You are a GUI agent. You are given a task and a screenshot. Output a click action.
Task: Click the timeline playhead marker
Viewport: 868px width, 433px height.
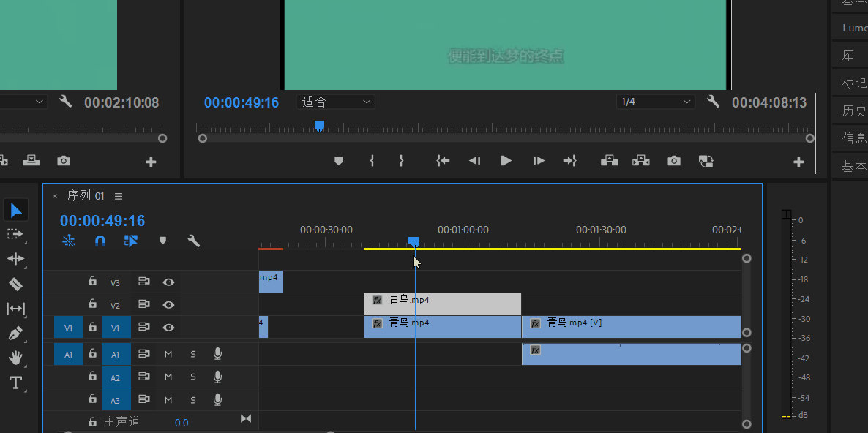point(414,241)
